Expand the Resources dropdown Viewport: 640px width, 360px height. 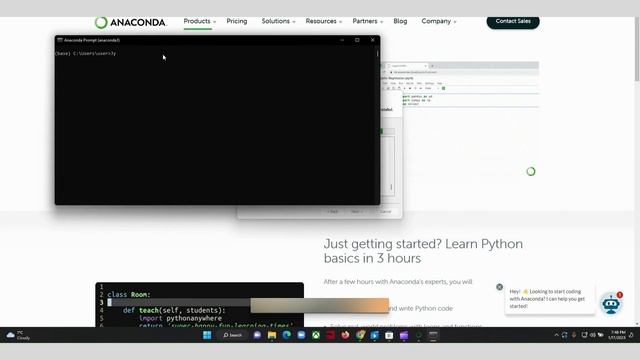[x=324, y=21]
